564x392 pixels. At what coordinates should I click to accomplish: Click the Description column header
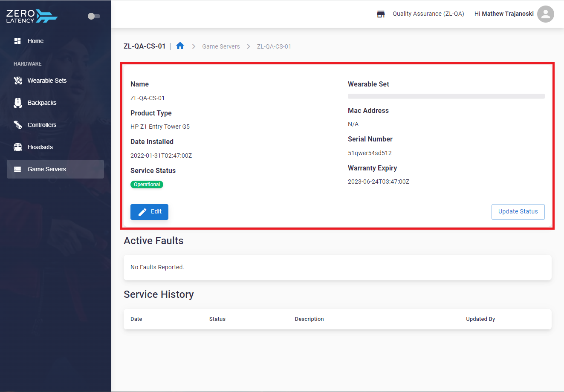(309, 319)
